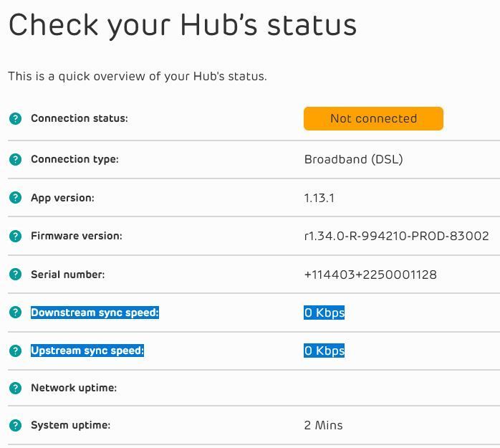
Task: Click help icon beside Network uptime
Action: (x=15, y=388)
